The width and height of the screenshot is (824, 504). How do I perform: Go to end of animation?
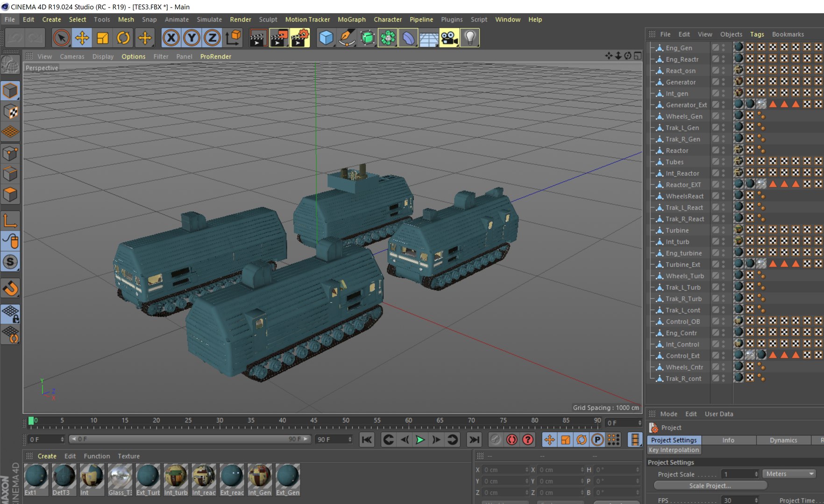coord(474,440)
